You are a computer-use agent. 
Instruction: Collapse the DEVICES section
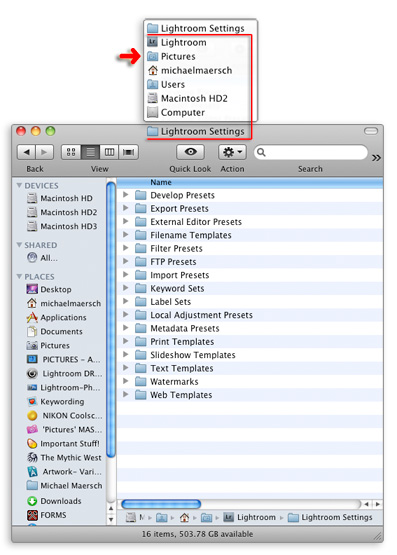coord(19,185)
